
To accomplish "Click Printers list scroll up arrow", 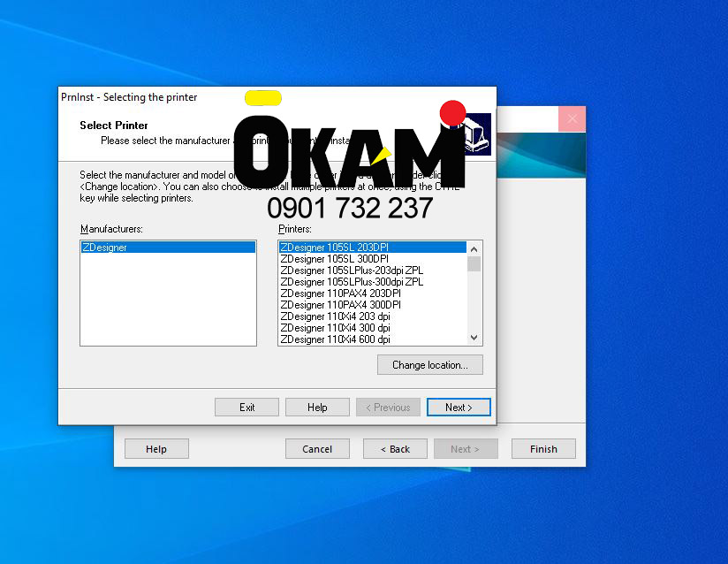I will tap(474, 249).
